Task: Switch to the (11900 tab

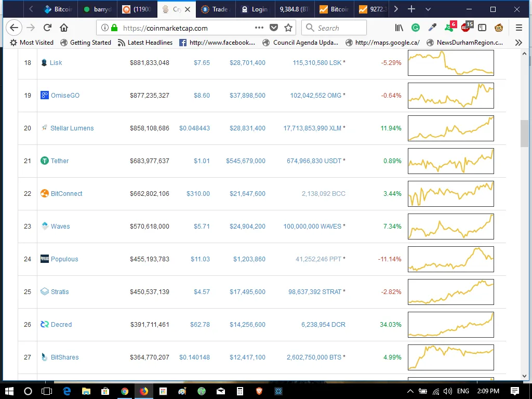Action: [137, 9]
